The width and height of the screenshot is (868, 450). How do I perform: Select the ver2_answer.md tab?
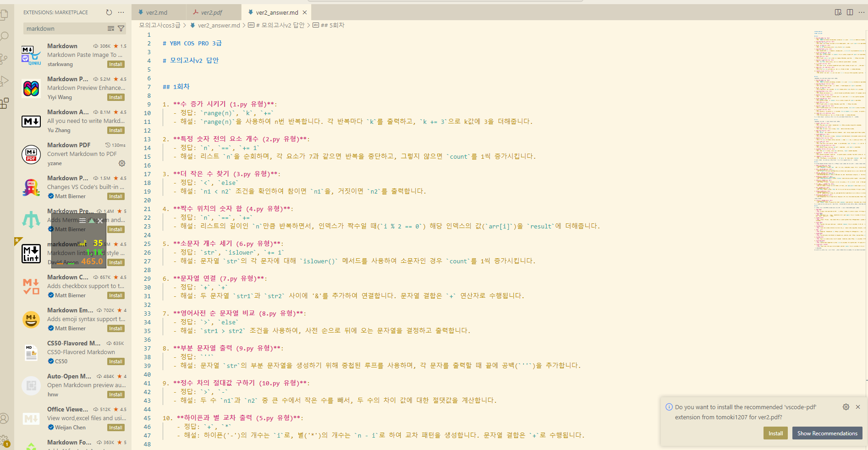click(277, 12)
